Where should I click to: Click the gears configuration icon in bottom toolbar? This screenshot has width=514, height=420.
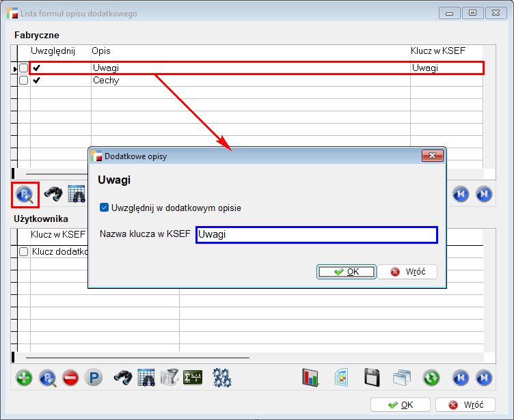click(x=222, y=378)
